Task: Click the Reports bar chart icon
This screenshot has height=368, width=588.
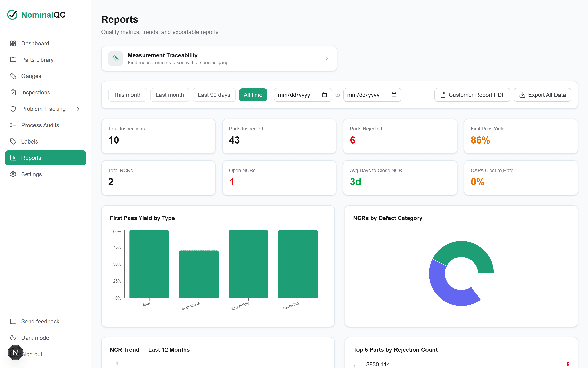Action: click(x=13, y=158)
